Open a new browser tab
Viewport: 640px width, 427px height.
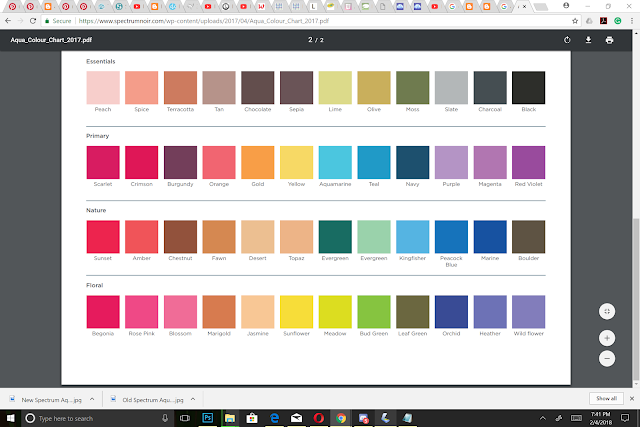coord(540,7)
